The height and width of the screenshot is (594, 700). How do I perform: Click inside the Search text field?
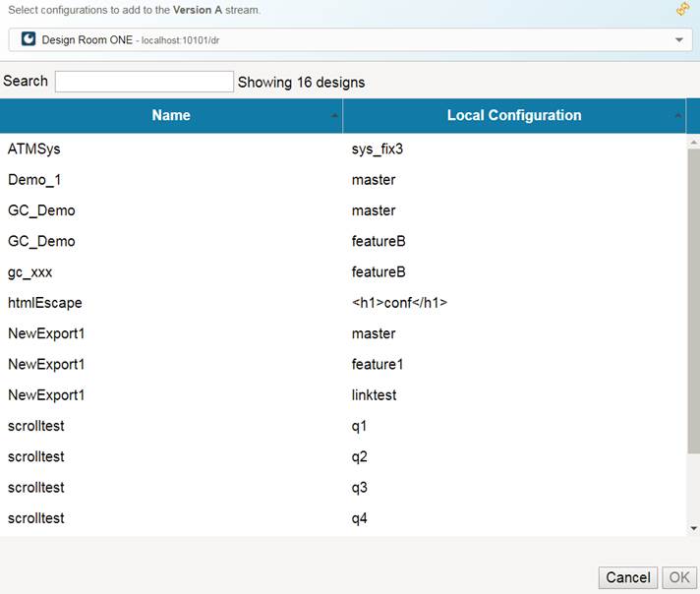[144, 82]
